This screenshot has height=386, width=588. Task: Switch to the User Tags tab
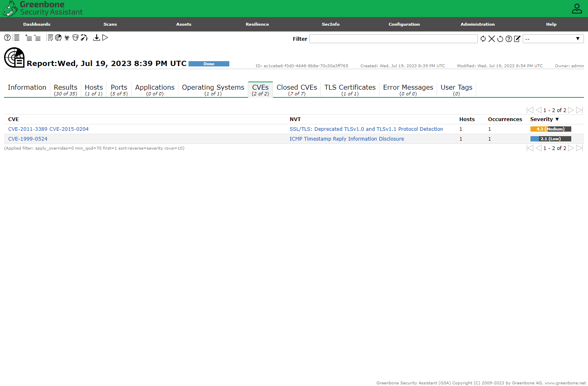click(456, 90)
